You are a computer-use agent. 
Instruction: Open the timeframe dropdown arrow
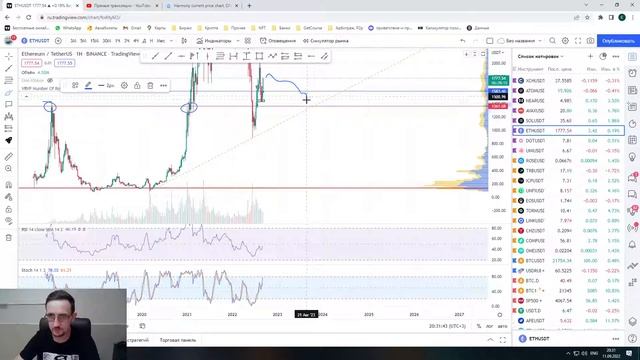(x=171, y=41)
